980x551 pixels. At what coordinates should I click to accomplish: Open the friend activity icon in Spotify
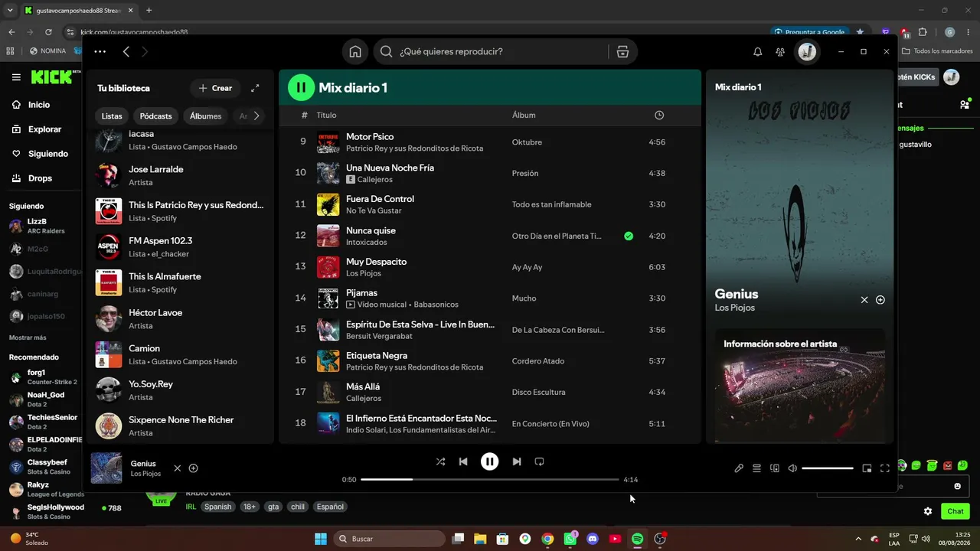pyautogui.click(x=780, y=51)
